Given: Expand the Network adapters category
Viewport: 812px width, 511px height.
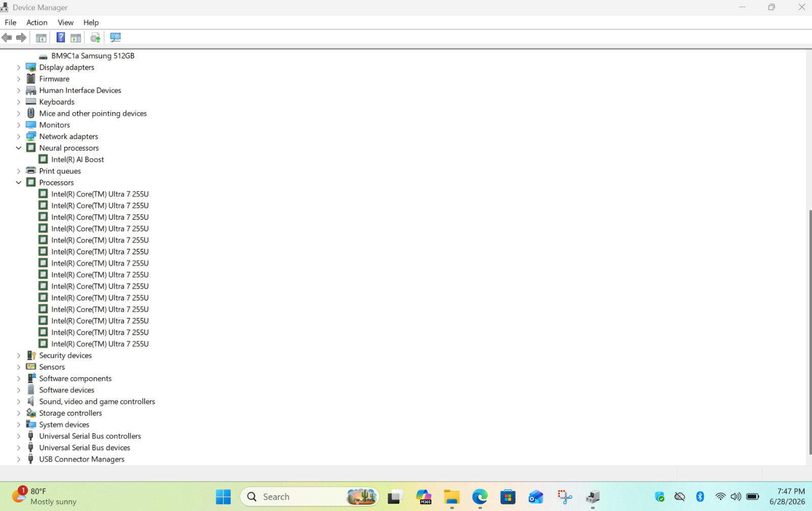Looking at the screenshot, I should pos(19,137).
